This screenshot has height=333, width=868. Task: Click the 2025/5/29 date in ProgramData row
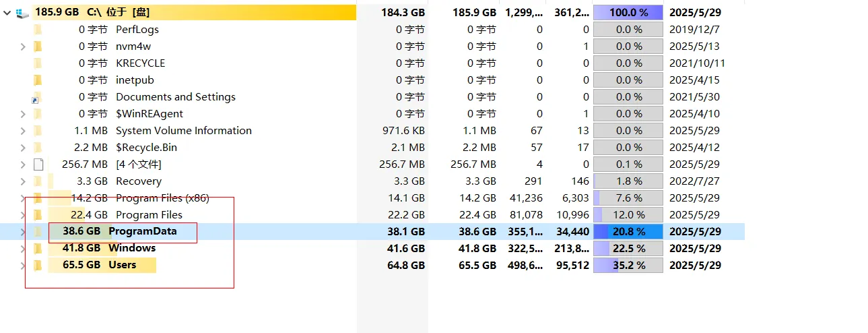tap(695, 231)
